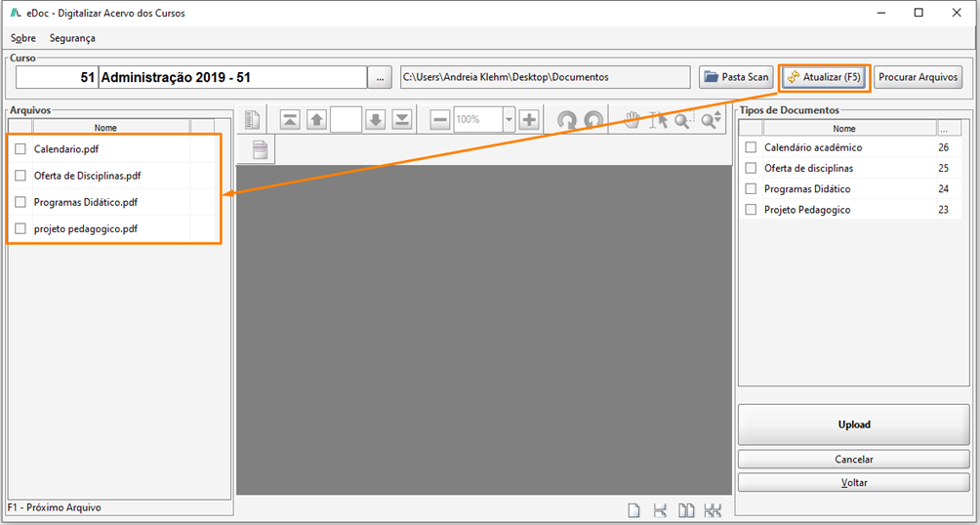Viewport: 980px width, 525px height.
Task: Select the Calendario.pdf file name
Action: (x=66, y=149)
